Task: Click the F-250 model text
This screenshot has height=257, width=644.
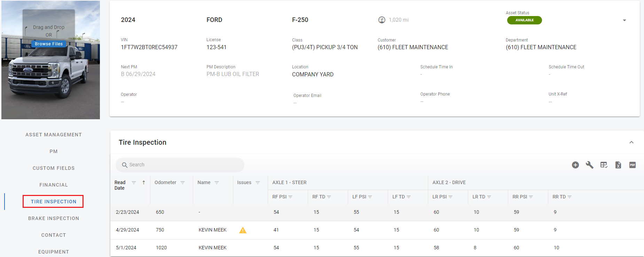Action: (x=300, y=20)
